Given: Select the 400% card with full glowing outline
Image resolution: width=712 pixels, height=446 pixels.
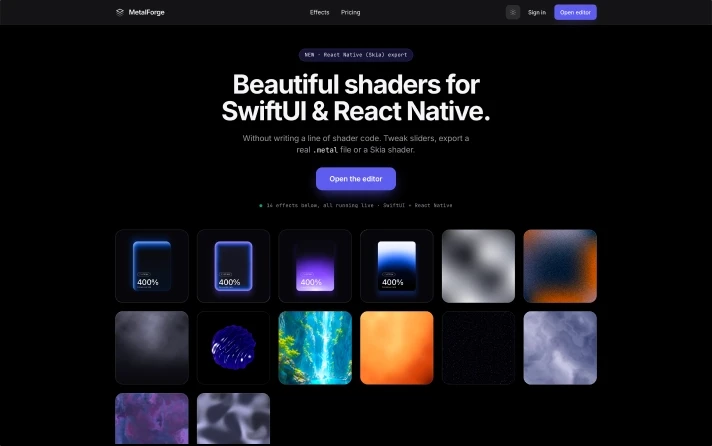Looking at the screenshot, I should point(233,266).
